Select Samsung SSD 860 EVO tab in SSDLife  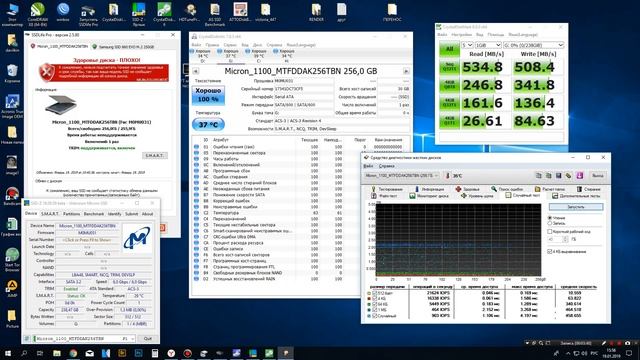point(123,47)
